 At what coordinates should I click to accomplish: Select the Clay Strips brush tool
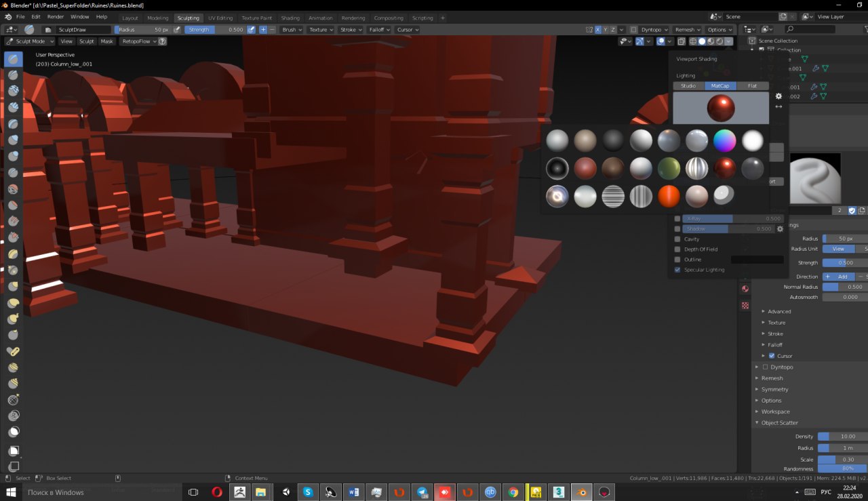13,108
